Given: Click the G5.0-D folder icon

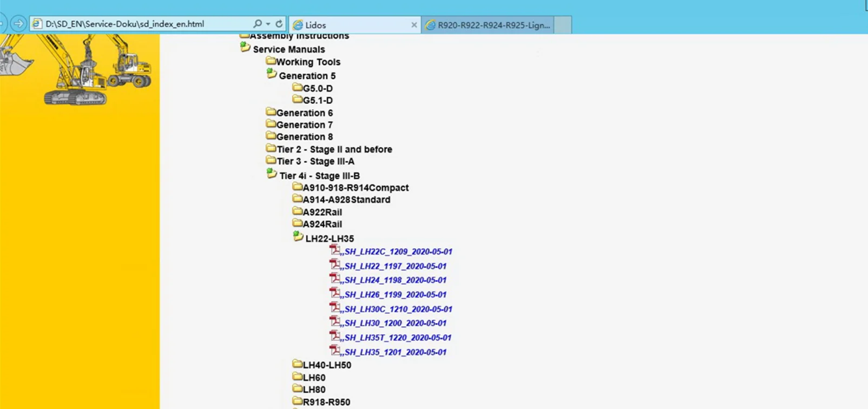Looking at the screenshot, I should [x=297, y=87].
